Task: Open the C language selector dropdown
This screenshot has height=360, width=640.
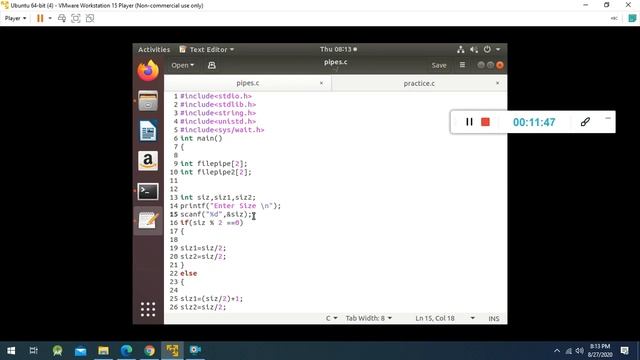Action: coord(331,318)
